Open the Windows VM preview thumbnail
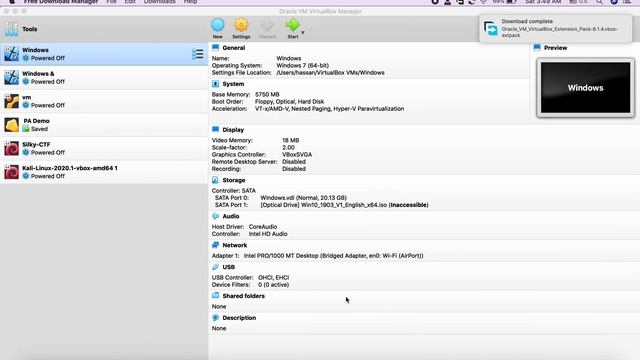Image resolution: width=640 pixels, height=360 pixels. [585, 88]
